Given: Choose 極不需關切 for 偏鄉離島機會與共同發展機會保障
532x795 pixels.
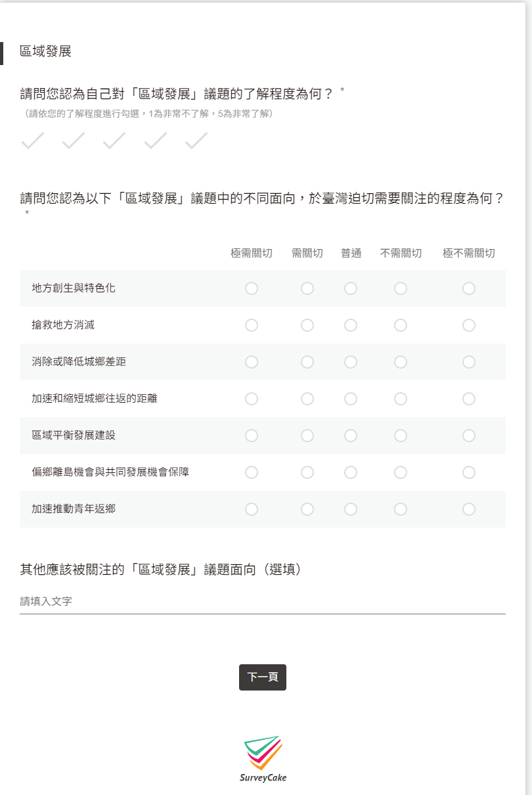Looking at the screenshot, I should click(469, 472).
